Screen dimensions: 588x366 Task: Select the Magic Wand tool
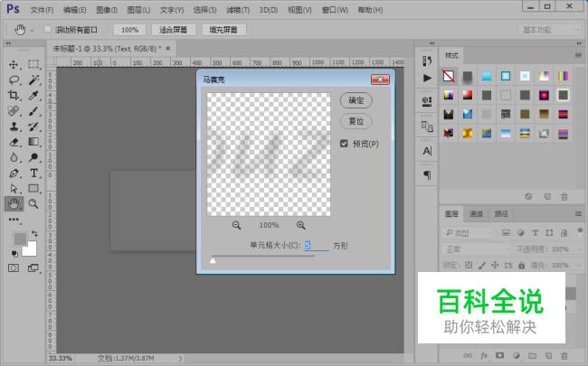point(33,80)
